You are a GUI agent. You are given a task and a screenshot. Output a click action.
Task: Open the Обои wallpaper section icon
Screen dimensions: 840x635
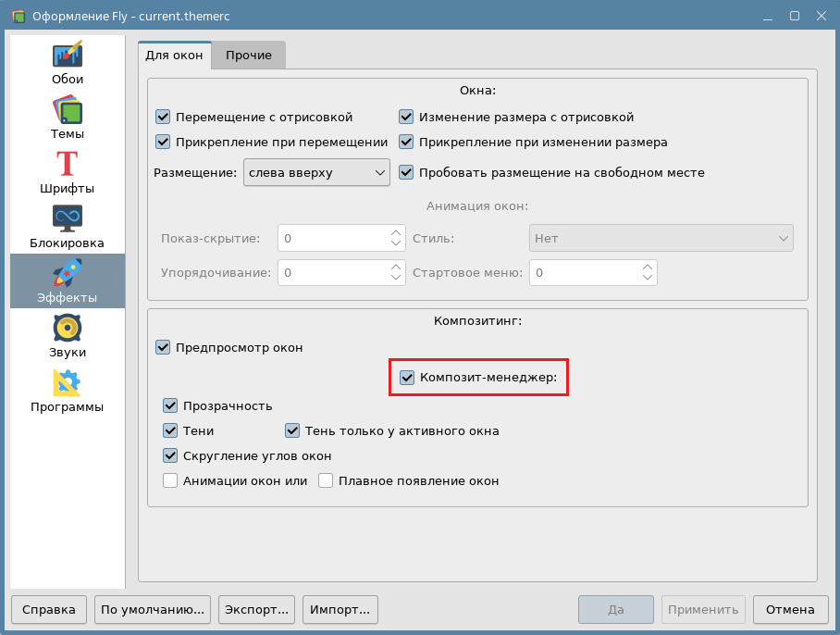(x=67, y=55)
